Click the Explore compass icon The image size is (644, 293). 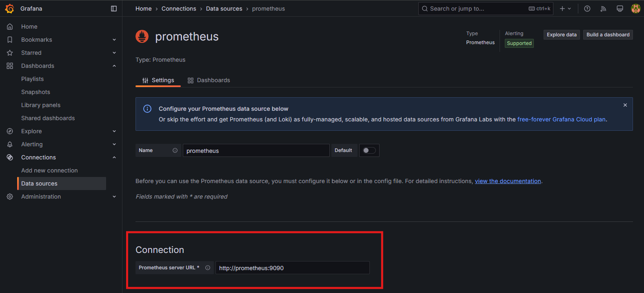pos(10,131)
